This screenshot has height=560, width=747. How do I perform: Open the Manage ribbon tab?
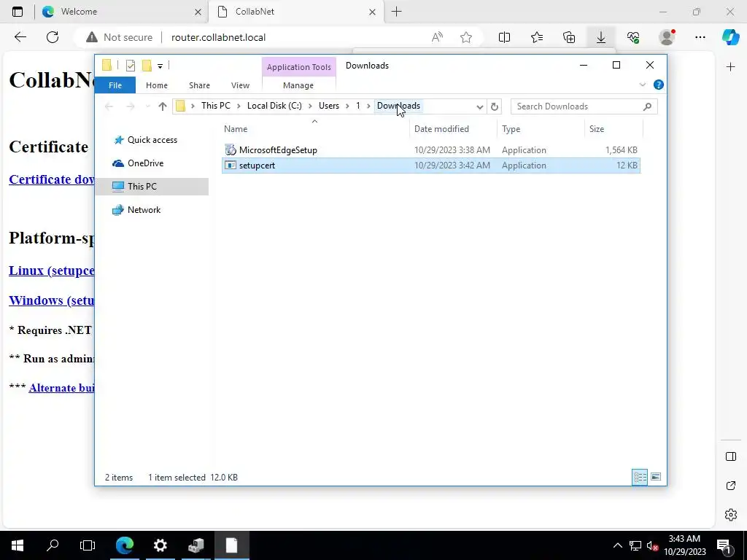[x=298, y=85]
